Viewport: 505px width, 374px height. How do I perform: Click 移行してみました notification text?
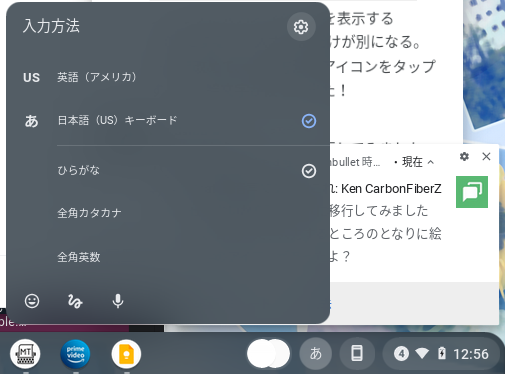point(379,211)
